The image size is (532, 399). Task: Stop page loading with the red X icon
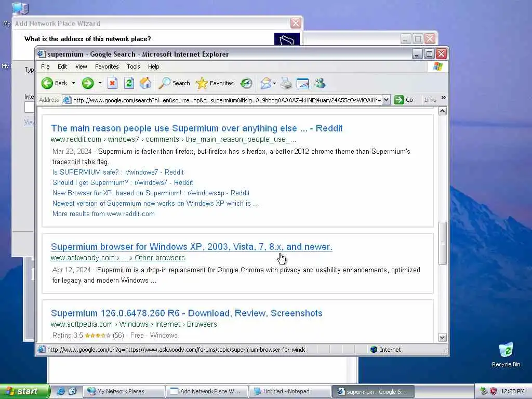coord(112,83)
